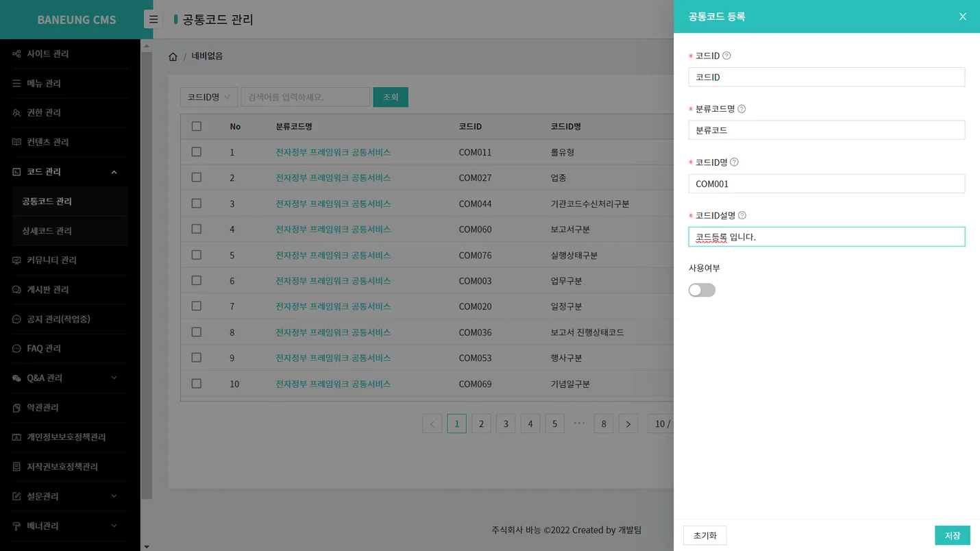
Task: Click the help icon next to 분류코드명 label
Action: 742,109
